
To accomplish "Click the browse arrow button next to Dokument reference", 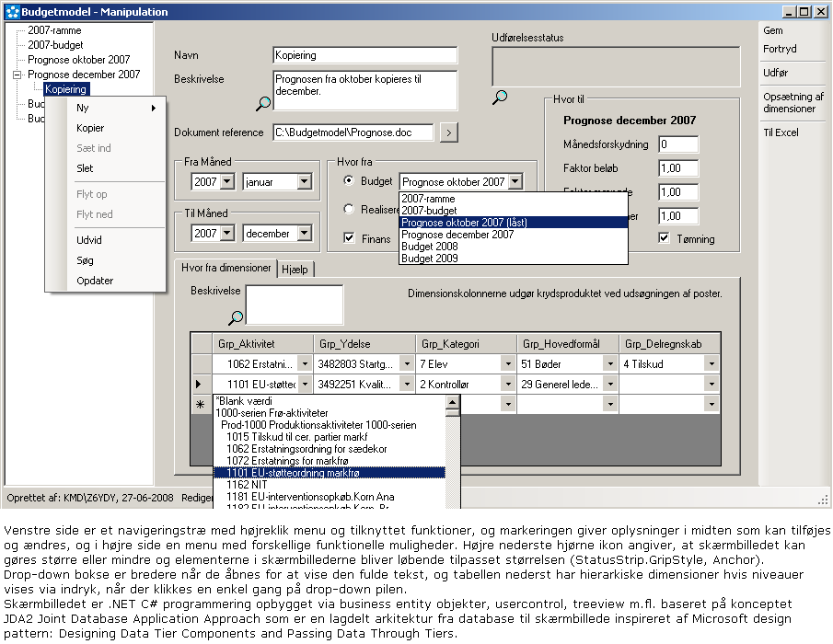I will tap(449, 132).
